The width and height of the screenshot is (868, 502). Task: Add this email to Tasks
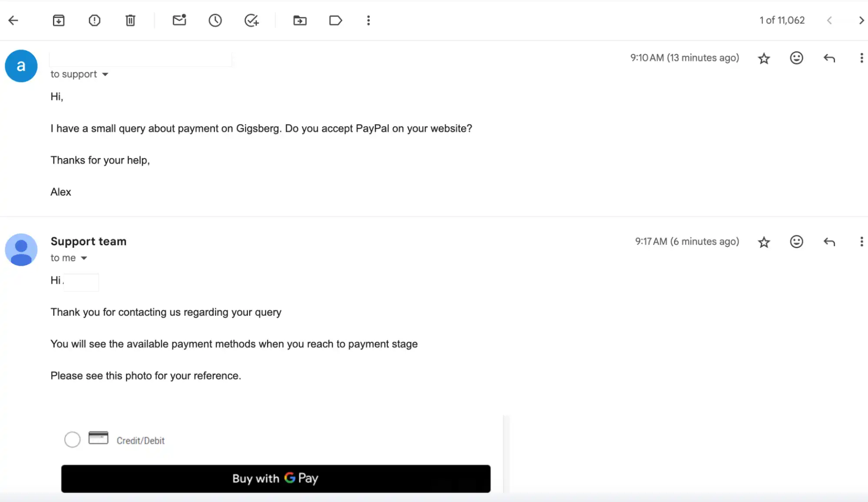[x=251, y=20]
